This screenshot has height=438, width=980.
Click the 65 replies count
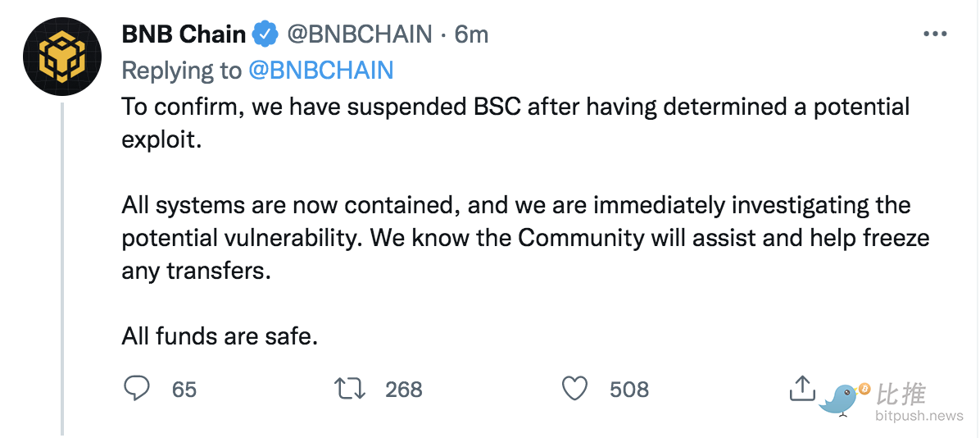184,390
